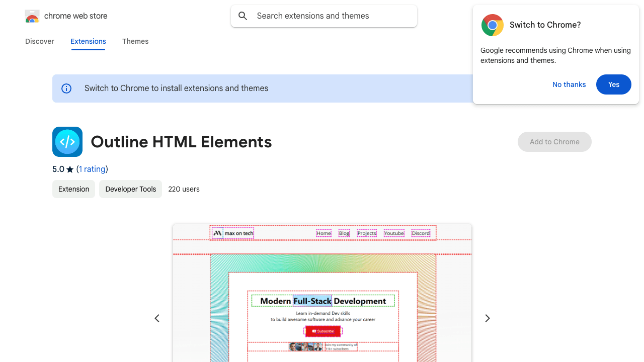The image size is (644, 362).
Task: Open the Extensions tab
Action: tap(88, 41)
